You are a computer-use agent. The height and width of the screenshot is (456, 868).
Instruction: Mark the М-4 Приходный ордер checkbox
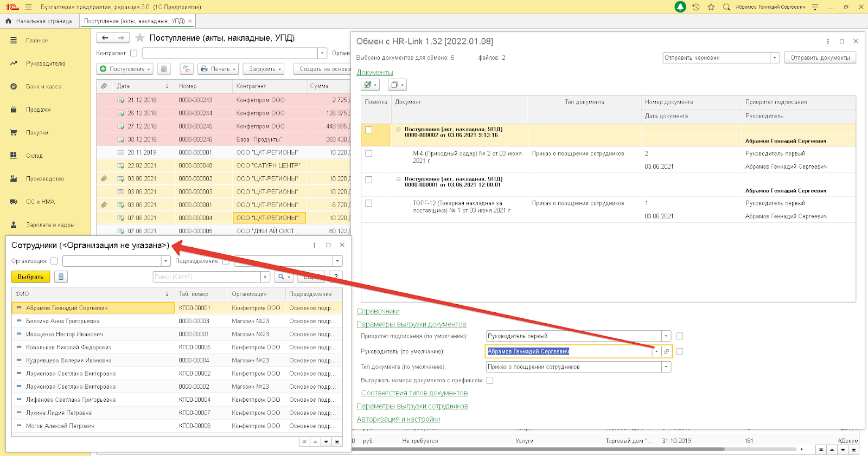click(369, 153)
